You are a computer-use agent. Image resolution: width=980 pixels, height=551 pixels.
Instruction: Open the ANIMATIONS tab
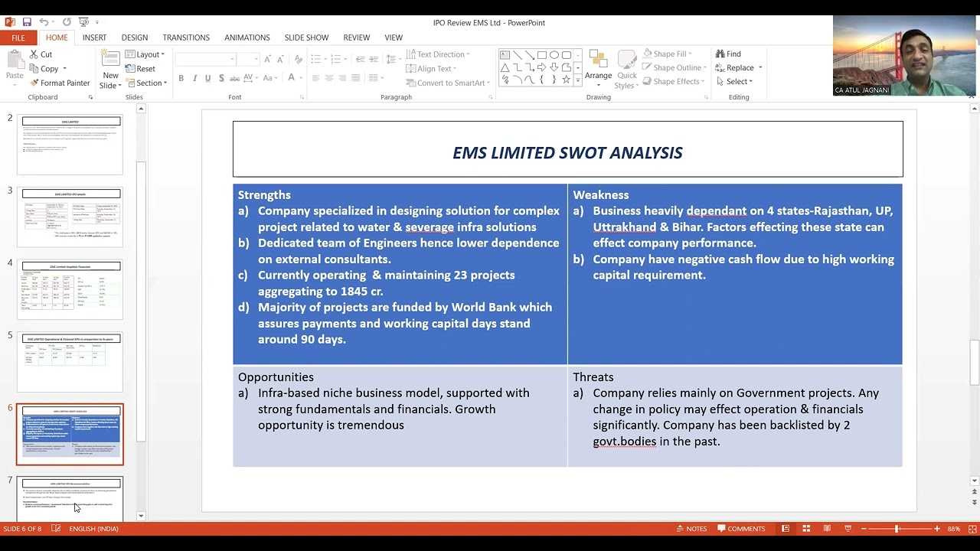click(x=247, y=37)
